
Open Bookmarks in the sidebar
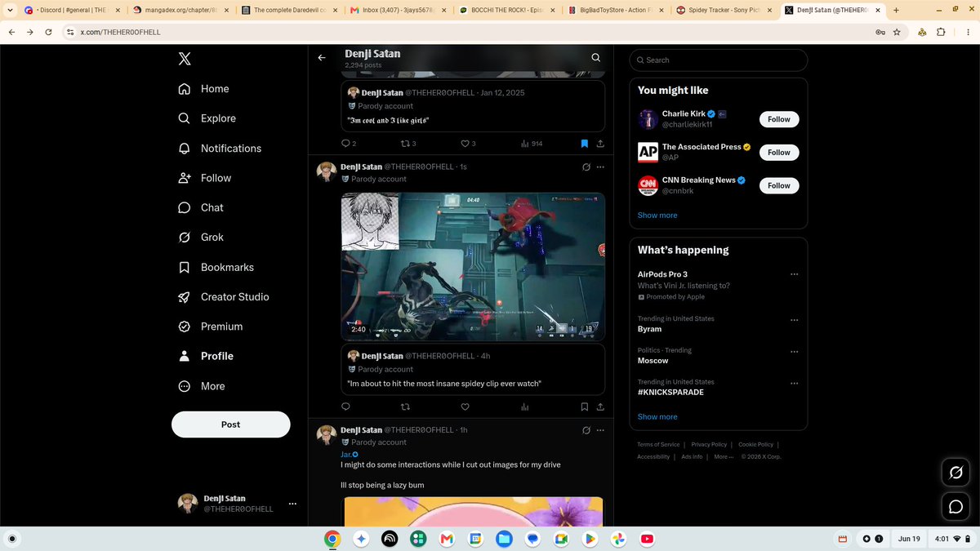pyautogui.click(x=216, y=267)
